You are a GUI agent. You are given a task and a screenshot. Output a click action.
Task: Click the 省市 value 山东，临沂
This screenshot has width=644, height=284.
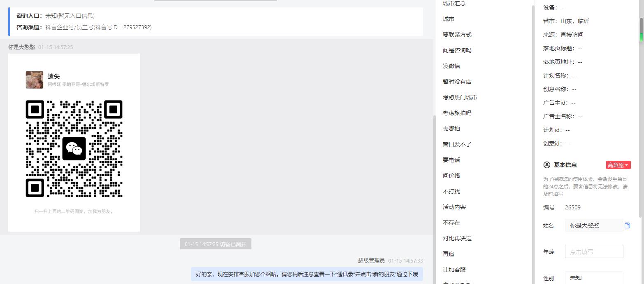575,21
